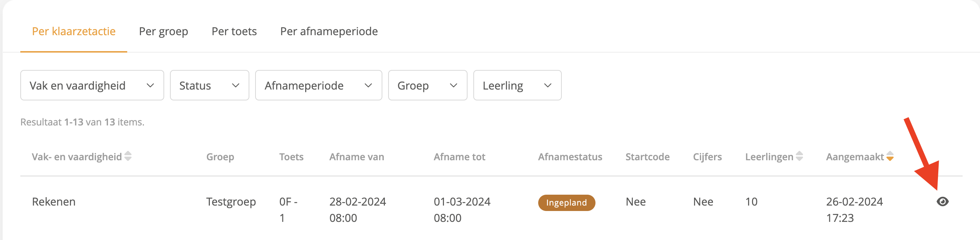Toggle the Aangemaakt sort order icon
Viewport: 980px width, 240px height.
(890, 156)
